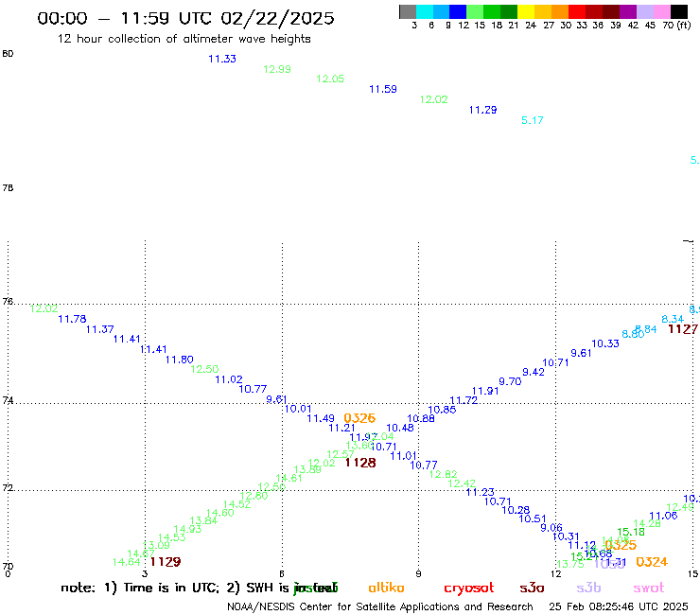Click the light blue value 8.34
This screenshot has height=615, width=700.
click(673, 319)
